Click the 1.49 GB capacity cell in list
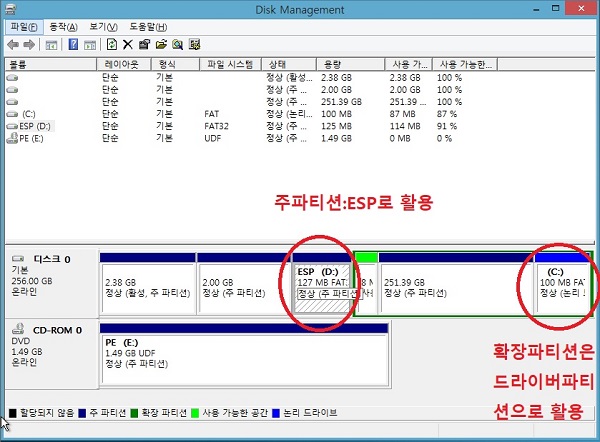The image size is (600, 442). pyautogui.click(x=336, y=139)
